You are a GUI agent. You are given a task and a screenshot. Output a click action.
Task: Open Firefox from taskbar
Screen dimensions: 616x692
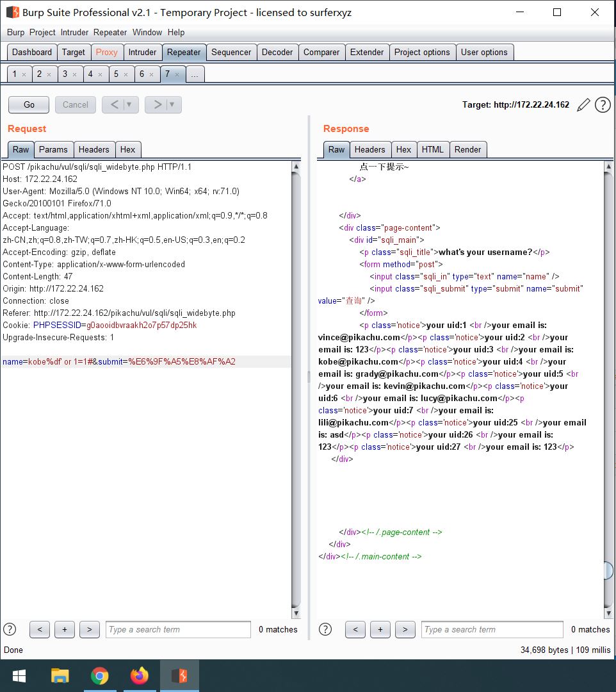click(140, 676)
